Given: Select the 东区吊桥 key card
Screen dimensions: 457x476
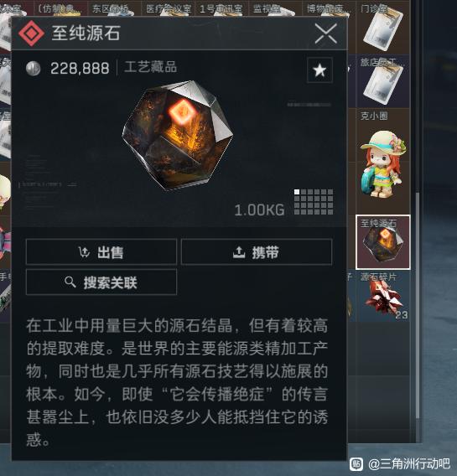Looking at the screenshot, I should click(x=114, y=8).
